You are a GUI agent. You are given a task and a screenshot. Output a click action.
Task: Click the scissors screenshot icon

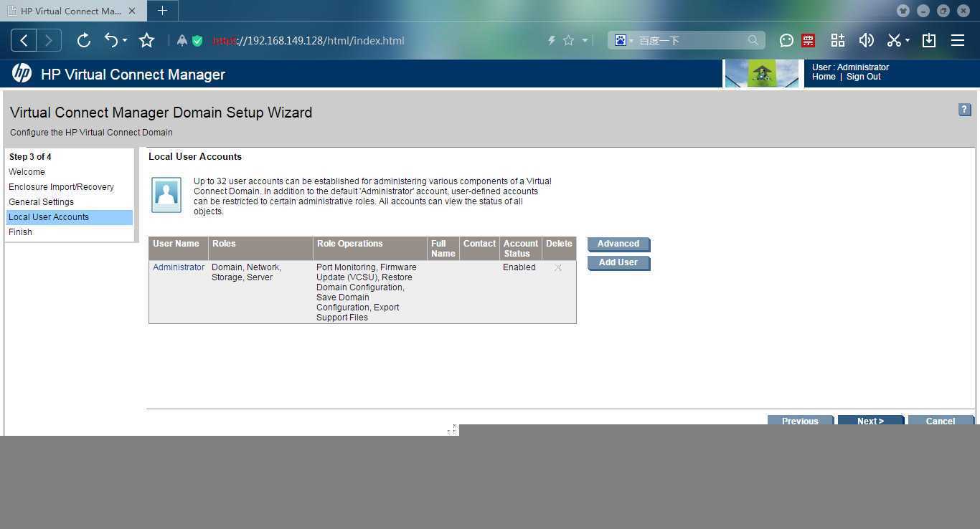[894, 41]
